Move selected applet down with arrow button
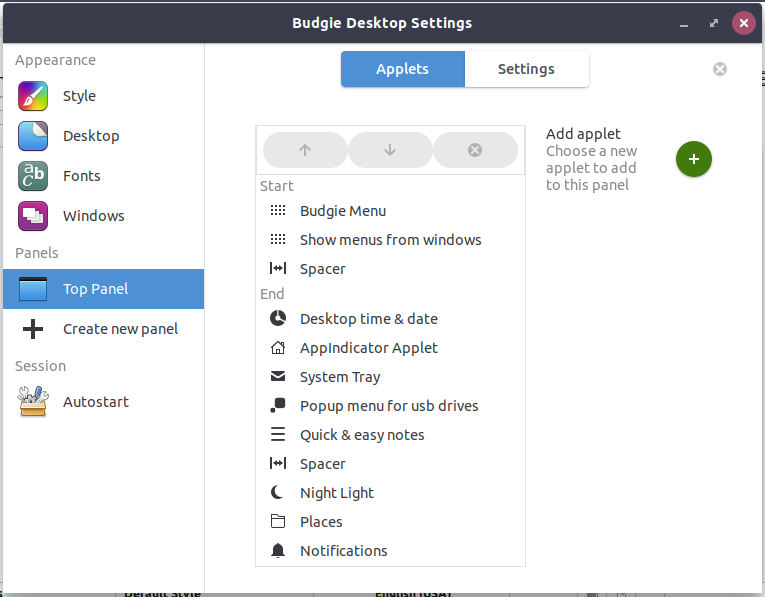Viewport: 765px width, 597px height. click(390, 150)
